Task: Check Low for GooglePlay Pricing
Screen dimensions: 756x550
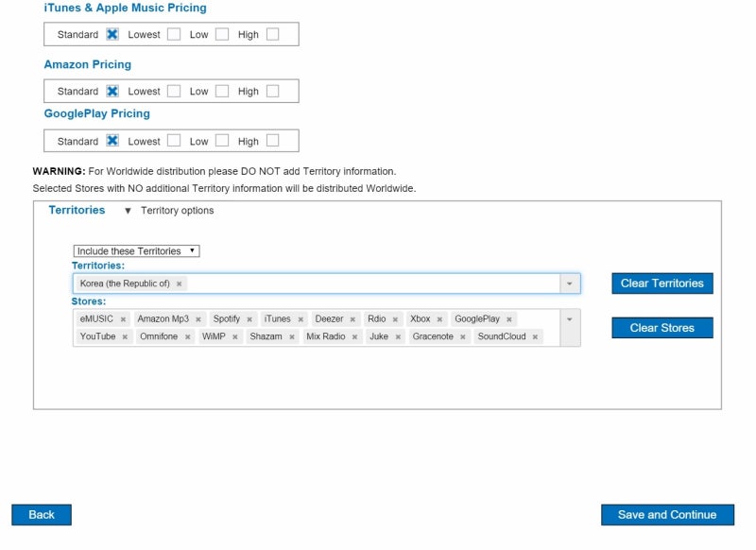Action: pyautogui.click(x=222, y=140)
